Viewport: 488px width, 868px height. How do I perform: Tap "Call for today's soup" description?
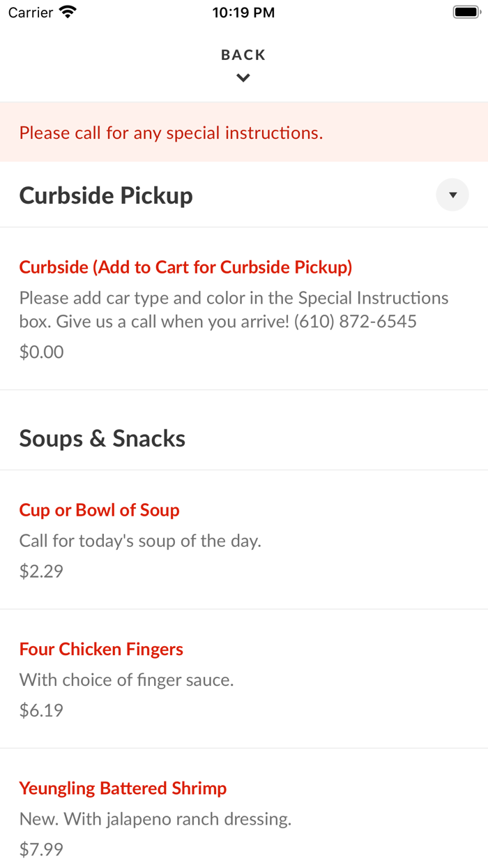(140, 541)
